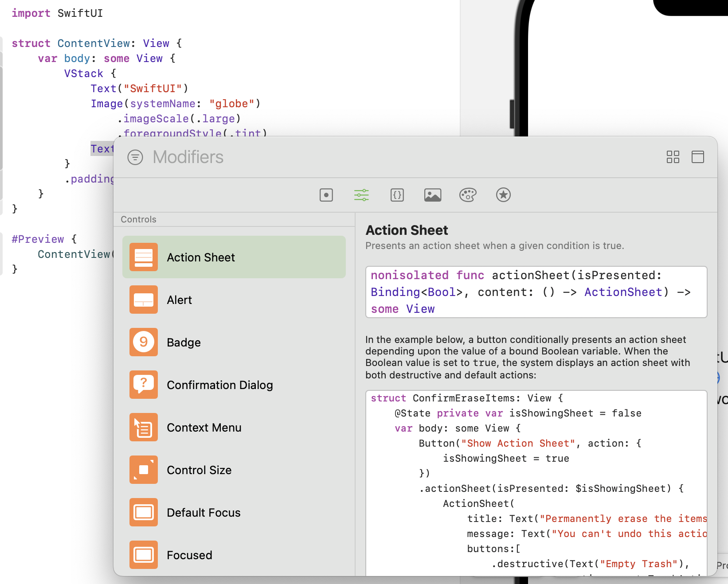Open the Images library tab
Image resolution: width=728 pixels, height=584 pixels.
pos(433,195)
